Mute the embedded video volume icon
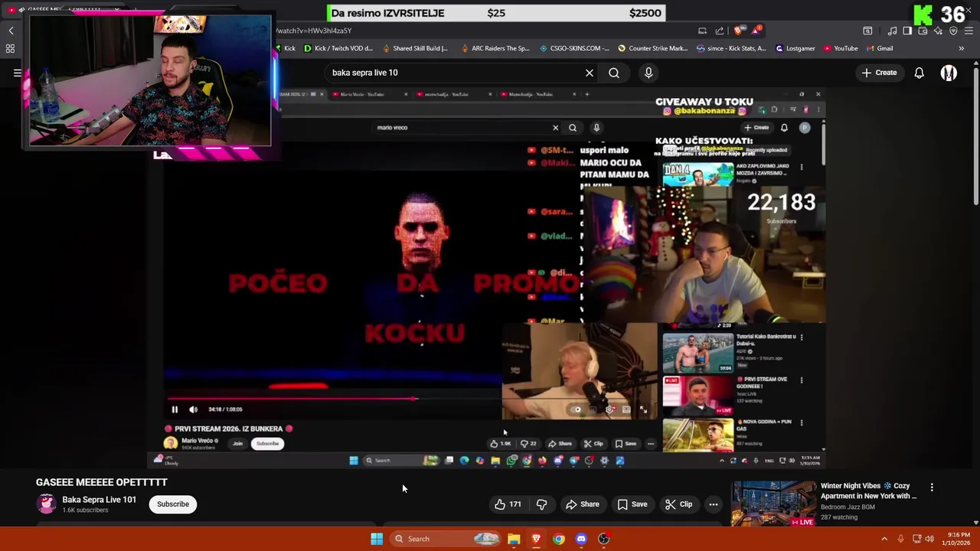This screenshot has width=980, height=551. click(x=193, y=409)
